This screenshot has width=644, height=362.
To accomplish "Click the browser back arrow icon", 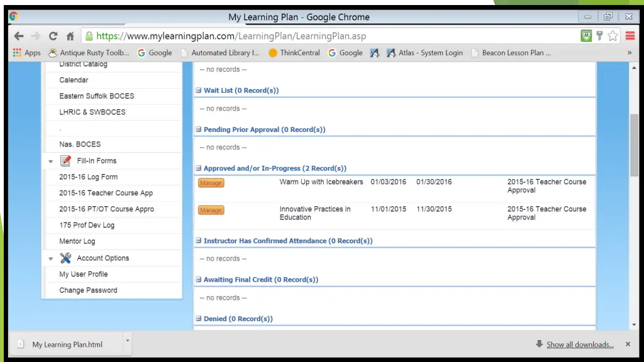I will 19,36.
